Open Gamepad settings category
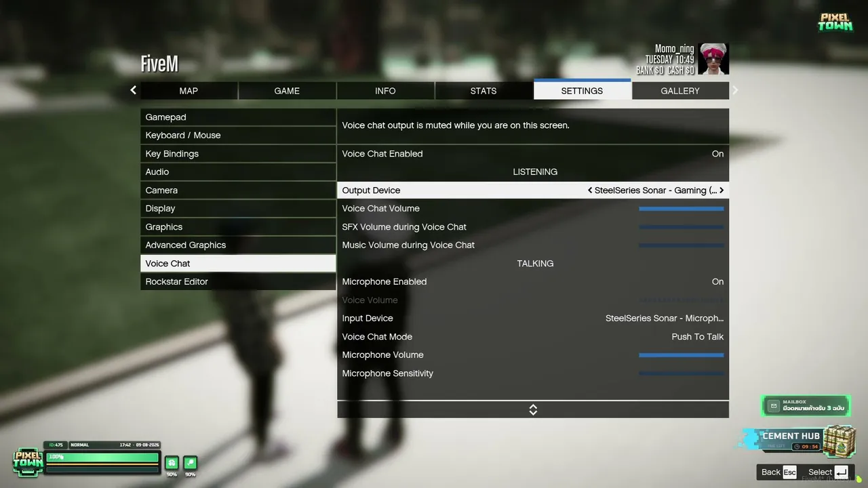 coord(238,117)
